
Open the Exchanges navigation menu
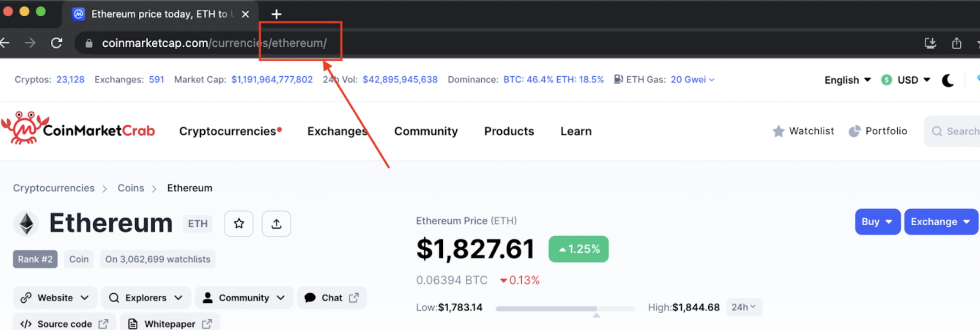click(x=337, y=131)
